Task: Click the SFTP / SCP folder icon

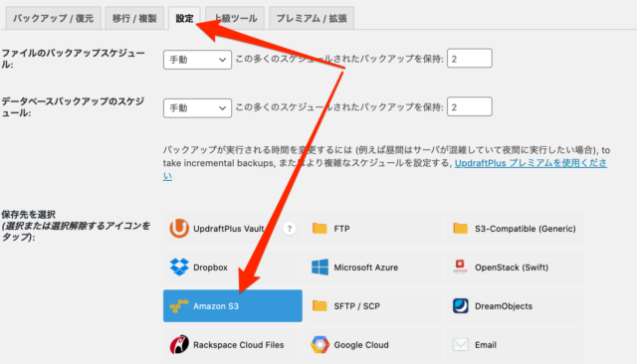Action: point(319,306)
